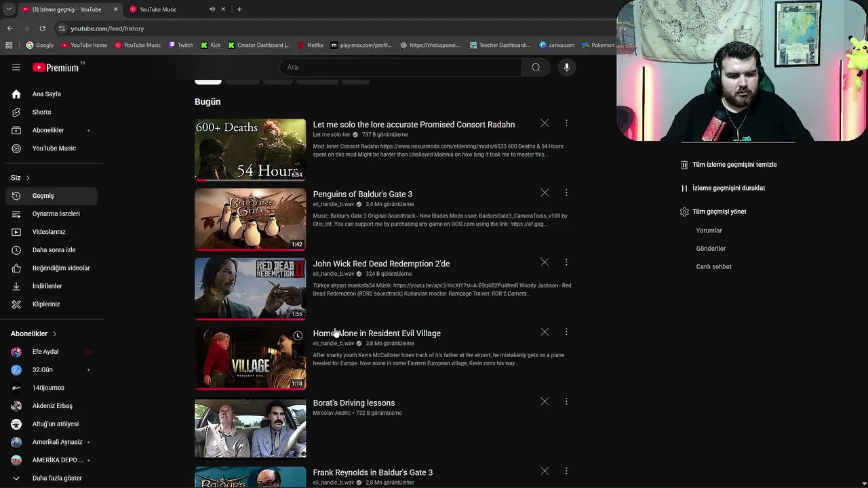Open Borat's Driving lessons thumbnail

pos(250,428)
